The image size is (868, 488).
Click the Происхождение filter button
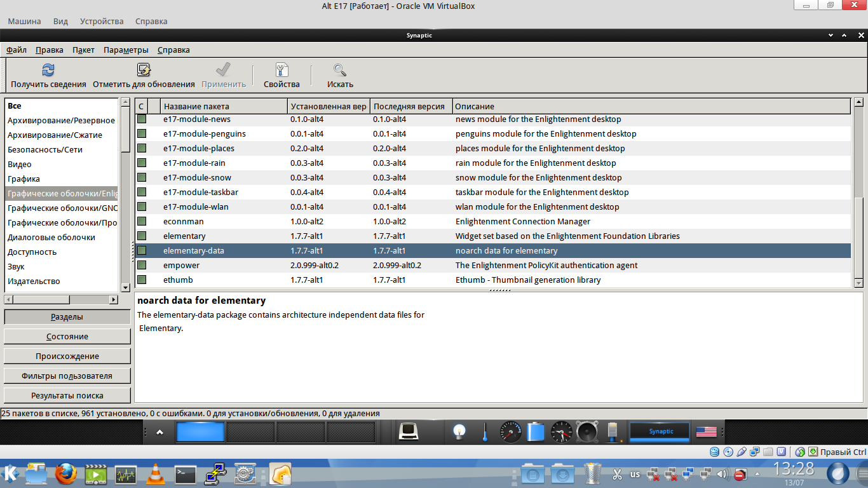pos(67,356)
